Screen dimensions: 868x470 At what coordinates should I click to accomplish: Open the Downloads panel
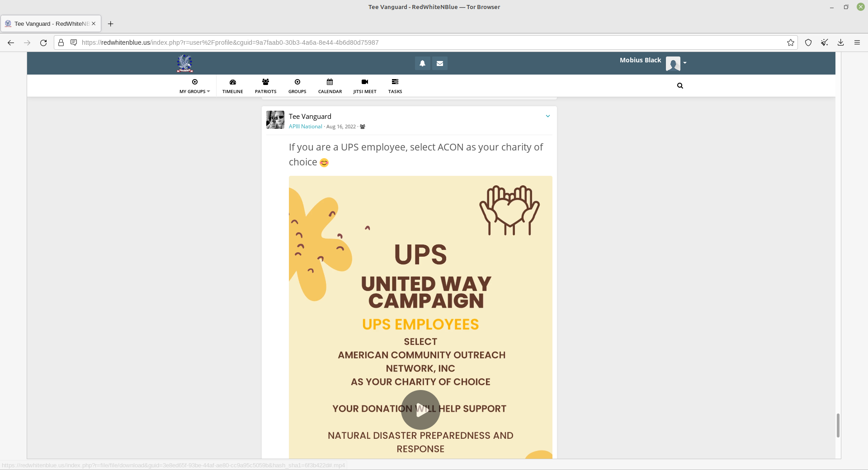(x=841, y=42)
